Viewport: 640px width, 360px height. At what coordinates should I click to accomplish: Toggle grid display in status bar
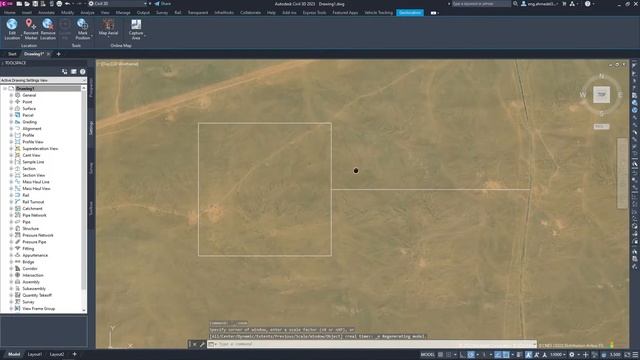pyautogui.click(x=440, y=355)
